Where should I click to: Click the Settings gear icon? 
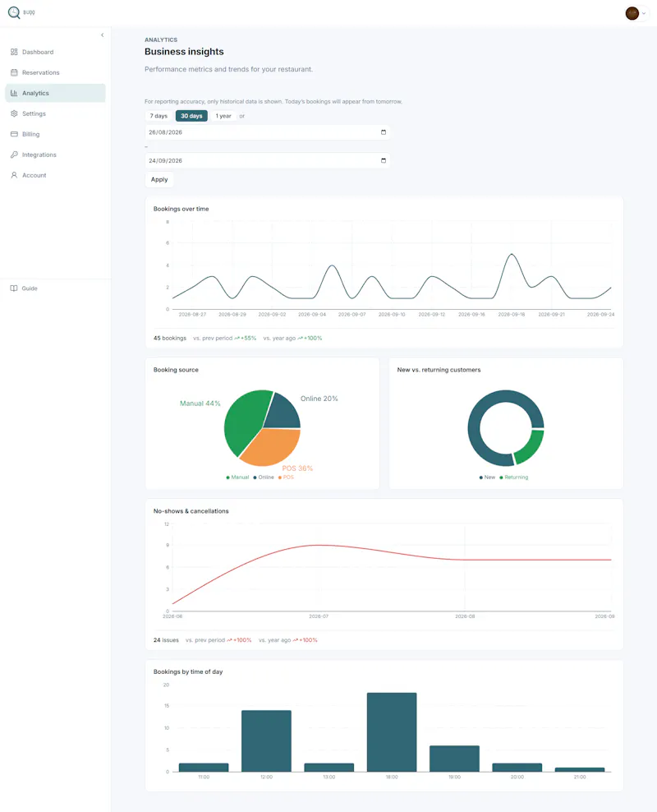coord(14,113)
